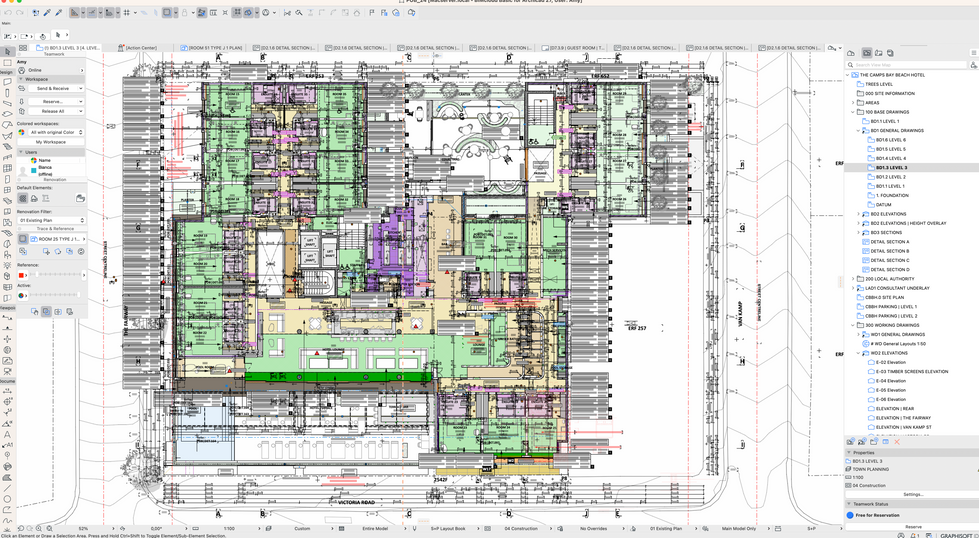Screen dimensions: 979x538
Task: Select first Default Elements renovation status icon
Action: click(22, 198)
